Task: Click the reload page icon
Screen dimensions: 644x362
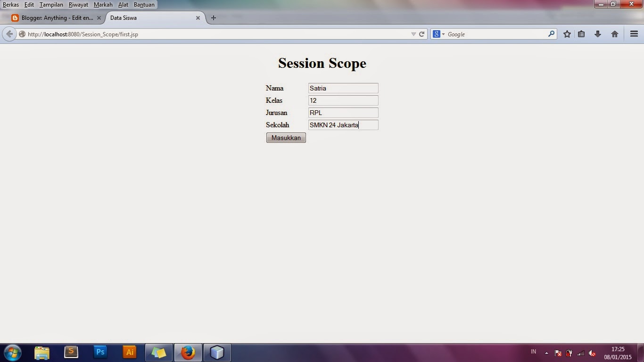Action: point(422,34)
